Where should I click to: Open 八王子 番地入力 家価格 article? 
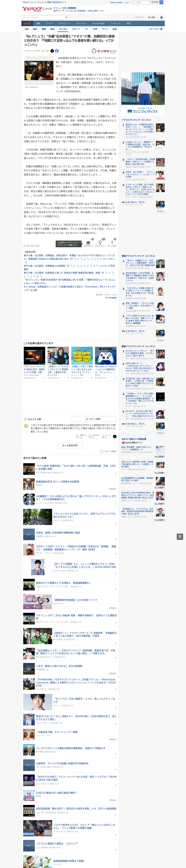59,666
